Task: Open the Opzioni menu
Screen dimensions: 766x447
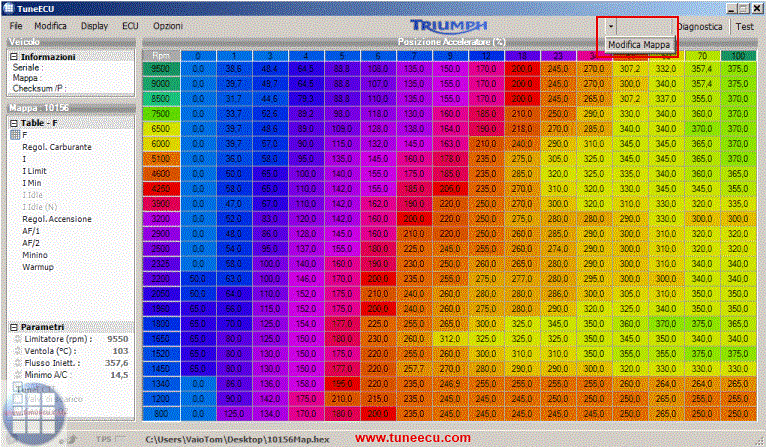Action: 168,26
